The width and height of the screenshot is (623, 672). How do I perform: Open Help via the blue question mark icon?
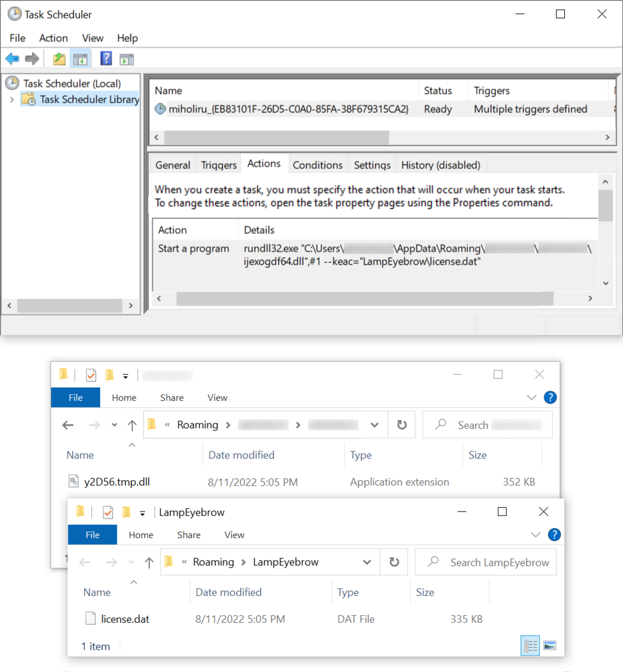tap(106, 59)
